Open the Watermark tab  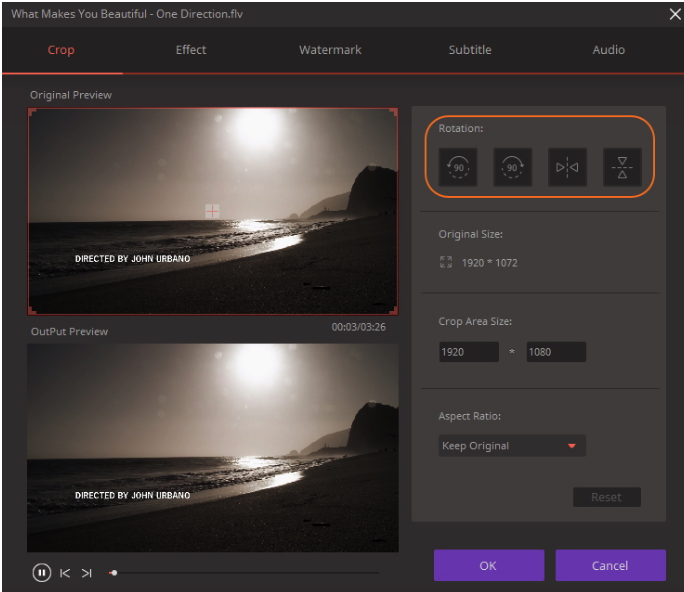click(x=330, y=50)
